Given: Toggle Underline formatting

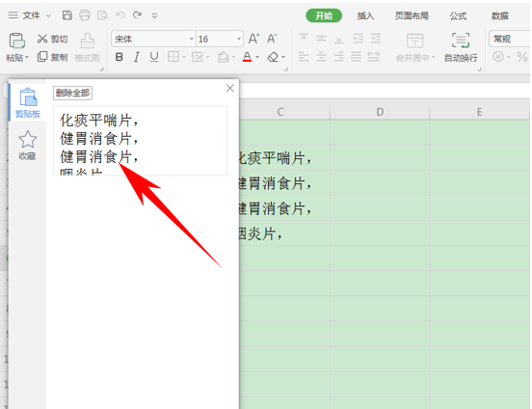Looking at the screenshot, I should [154, 57].
